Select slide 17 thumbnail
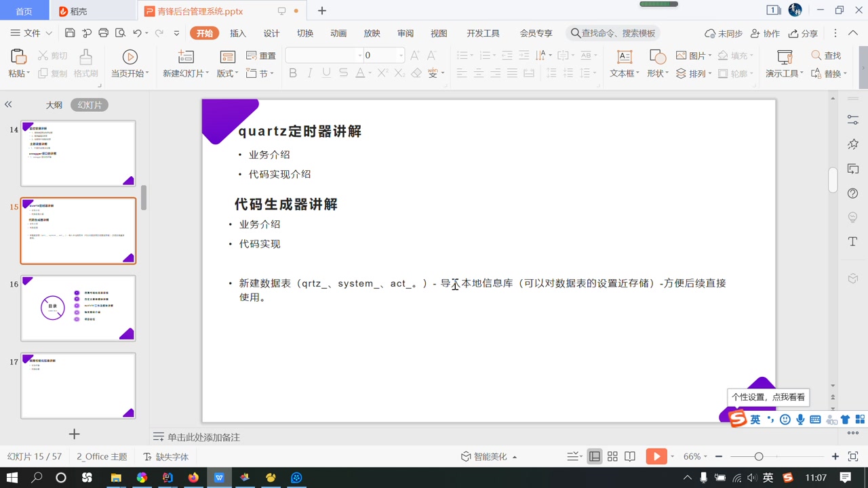Viewport: 868px width, 488px height. (78, 386)
